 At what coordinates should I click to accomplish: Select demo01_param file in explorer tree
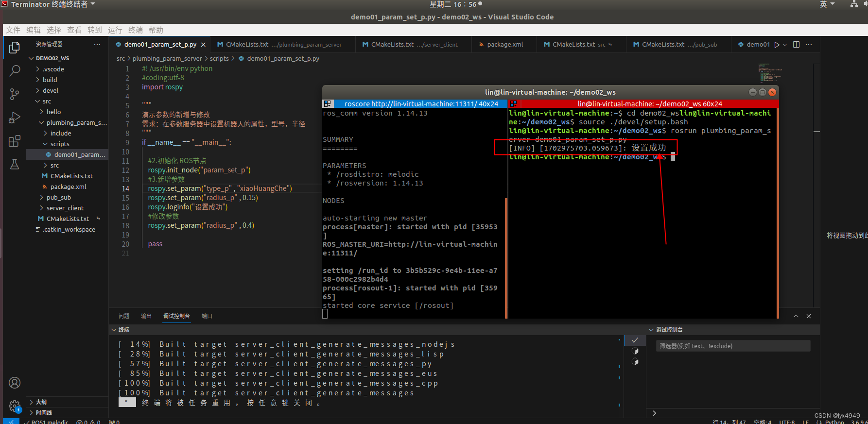click(68, 154)
